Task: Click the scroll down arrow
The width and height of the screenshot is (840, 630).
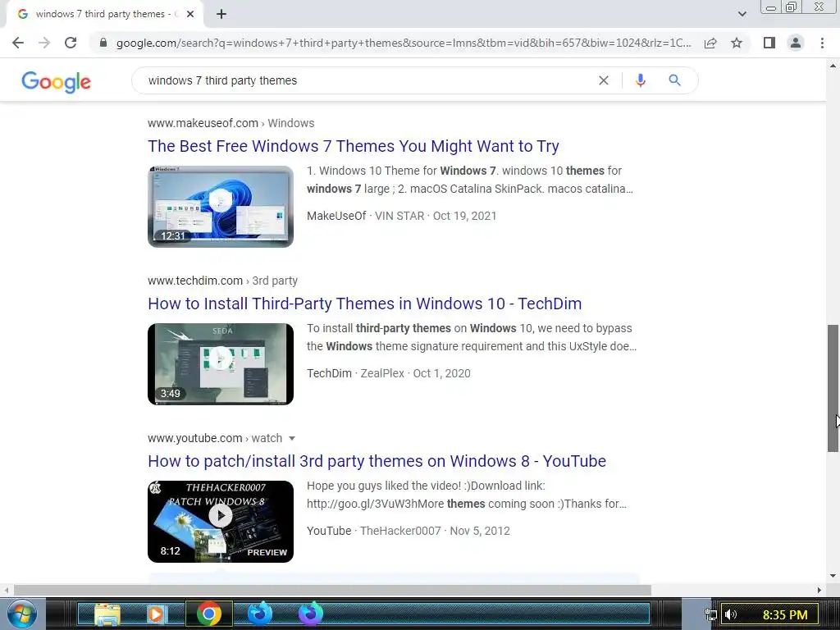Action: tap(833, 576)
